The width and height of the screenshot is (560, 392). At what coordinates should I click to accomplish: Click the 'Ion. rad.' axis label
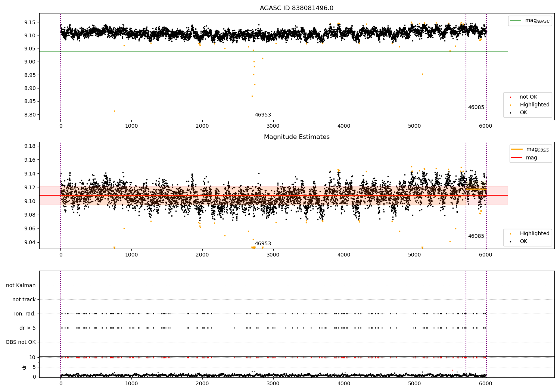tap(25, 314)
